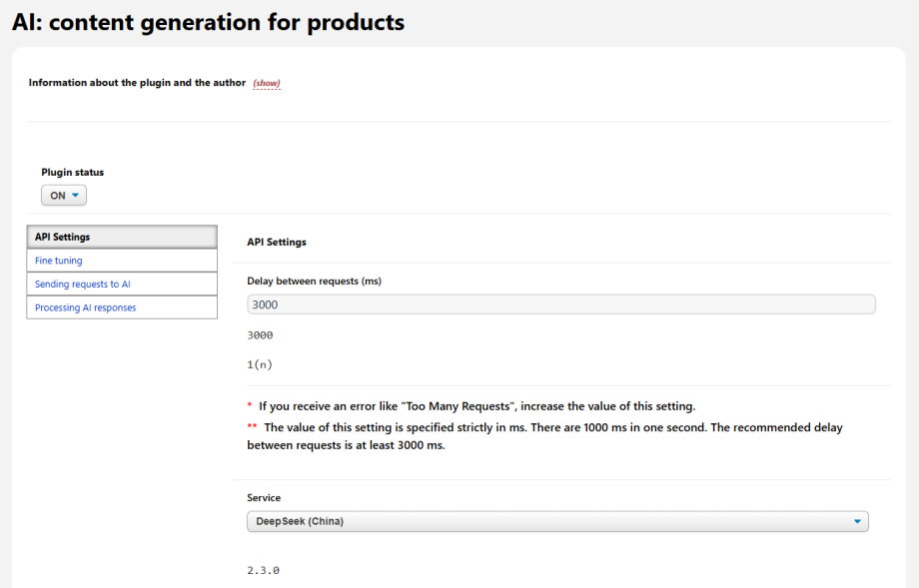The image size is (919, 588).
Task: Click the page title 'AI: content generation for products'
Action: (208, 22)
